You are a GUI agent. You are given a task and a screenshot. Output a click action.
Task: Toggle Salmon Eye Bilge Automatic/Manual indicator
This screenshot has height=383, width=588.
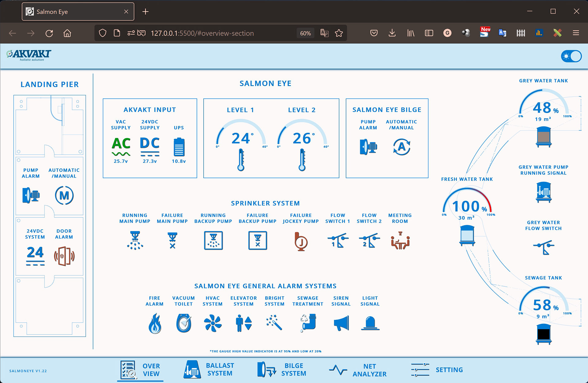(401, 147)
